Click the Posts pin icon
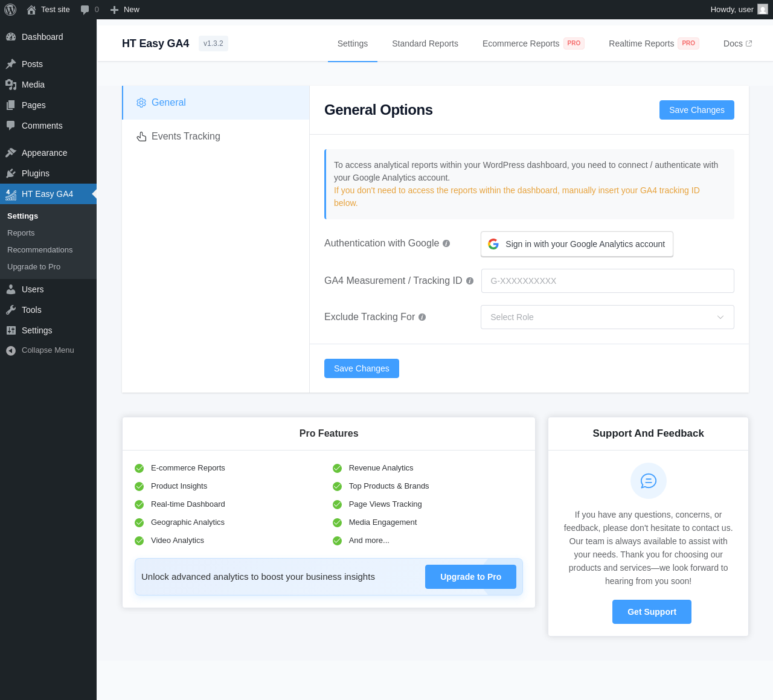 click(x=11, y=64)
